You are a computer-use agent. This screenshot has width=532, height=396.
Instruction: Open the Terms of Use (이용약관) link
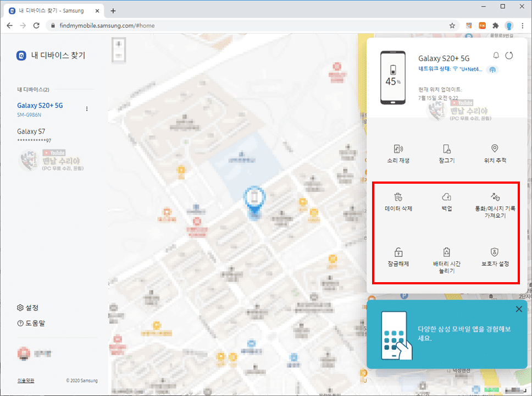(26, 381)
